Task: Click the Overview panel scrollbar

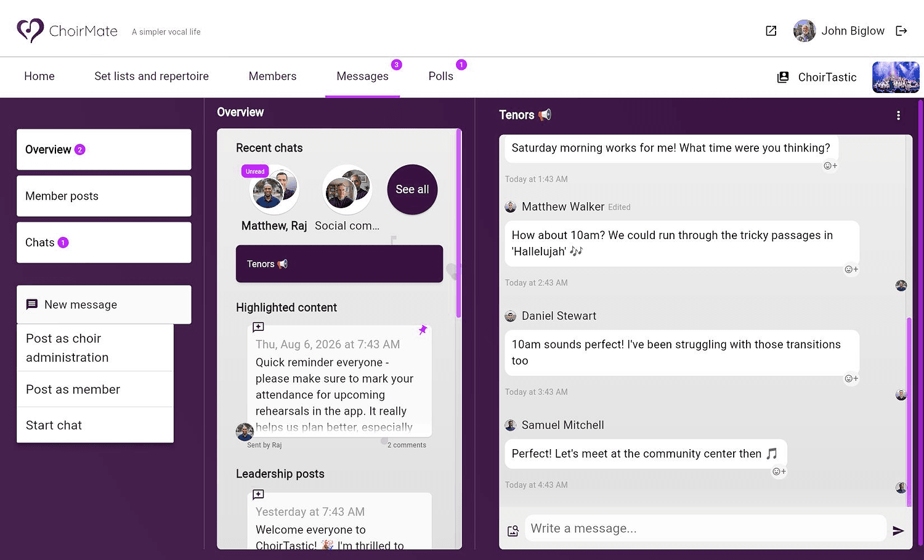Action: [458, 224]
